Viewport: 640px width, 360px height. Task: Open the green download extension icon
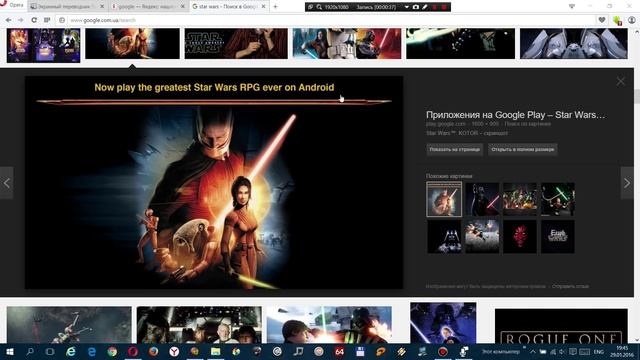point(617,20)
